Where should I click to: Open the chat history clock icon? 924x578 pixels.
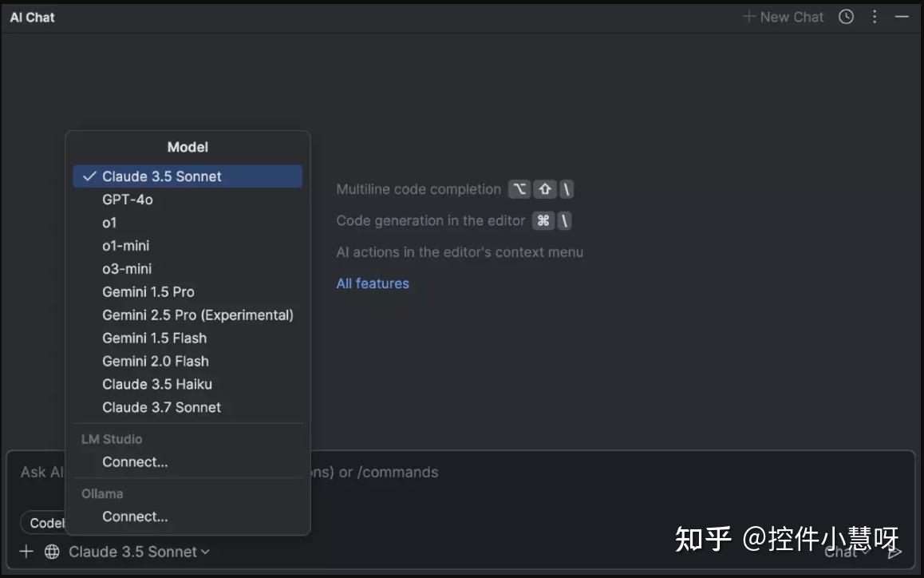tap(846, 16)
